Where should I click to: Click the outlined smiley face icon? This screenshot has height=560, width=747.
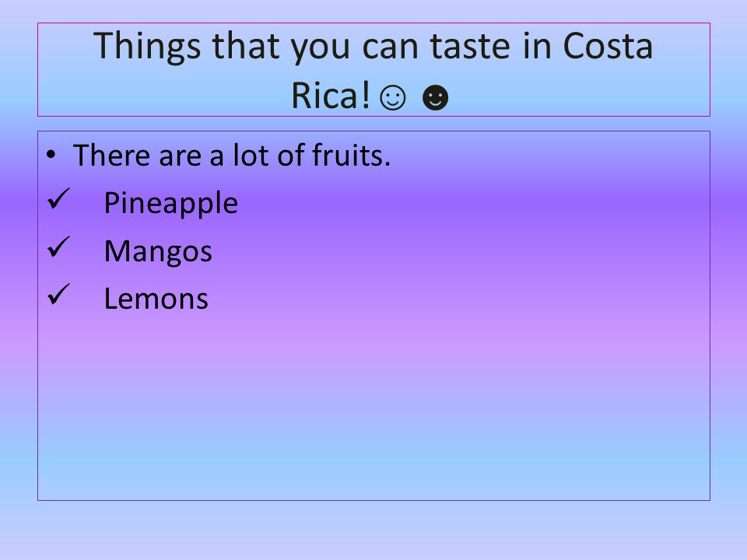(392, 98)
